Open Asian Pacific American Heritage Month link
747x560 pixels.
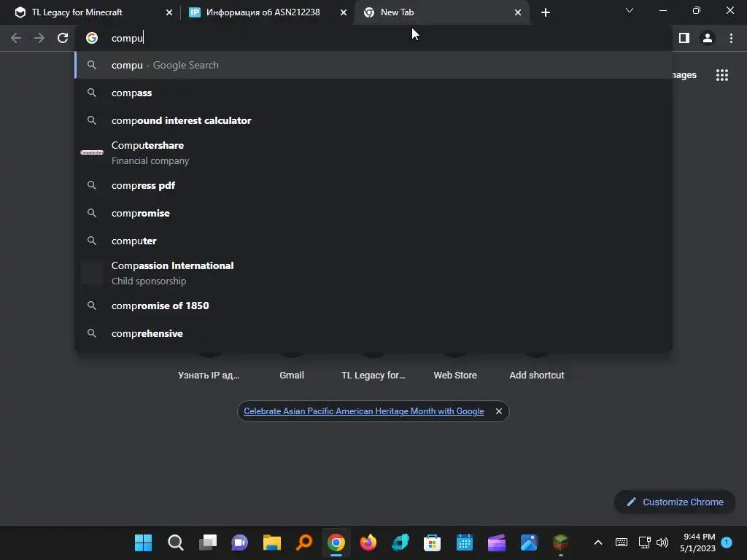point(364,411)
